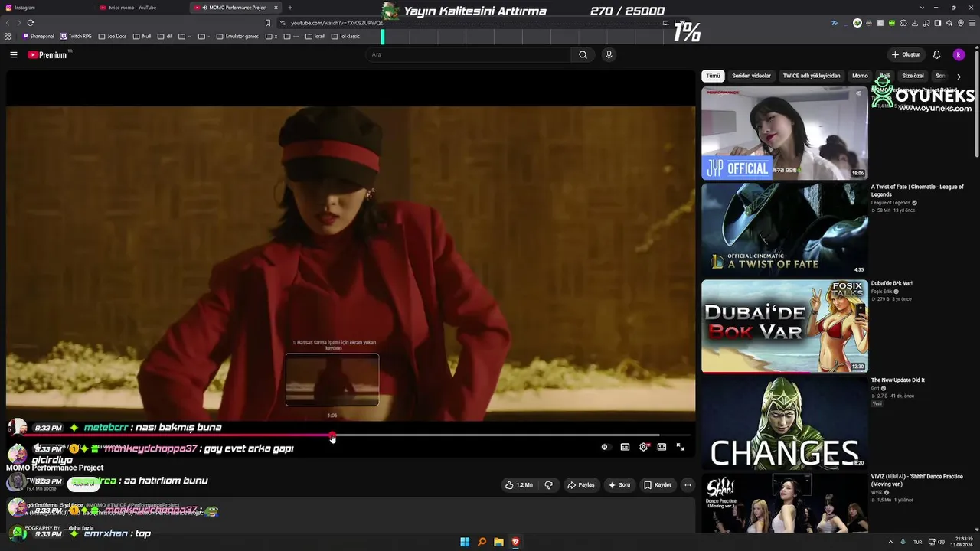The height and width of the screenshot is (551, 980).
Task: Select the Tümü filter chip
Action: coord(713,76)
